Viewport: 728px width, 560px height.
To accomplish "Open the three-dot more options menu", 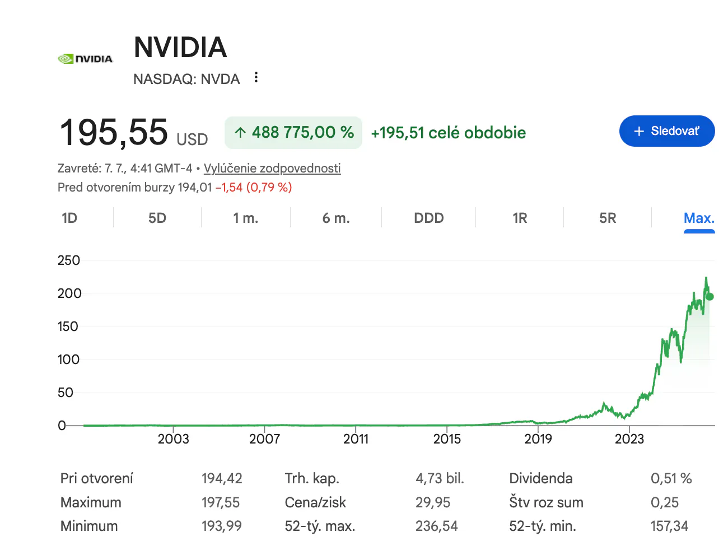I will pos(256,77).
